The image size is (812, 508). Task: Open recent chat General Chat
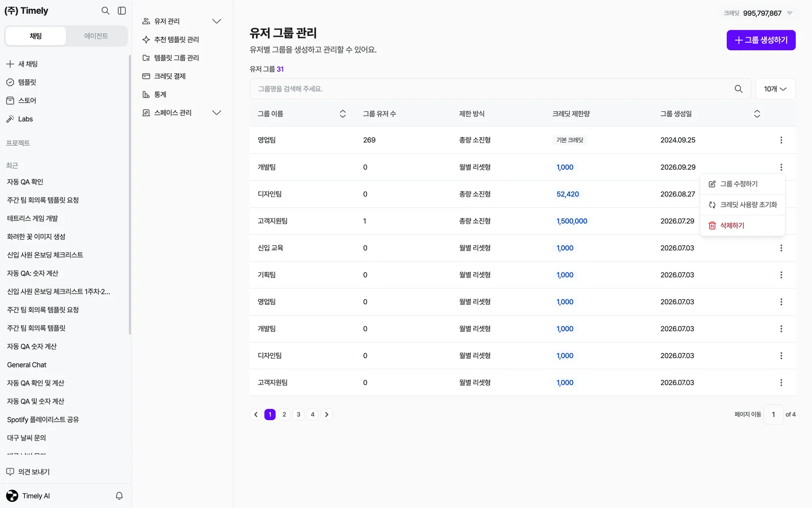click(x=26, y=365)
